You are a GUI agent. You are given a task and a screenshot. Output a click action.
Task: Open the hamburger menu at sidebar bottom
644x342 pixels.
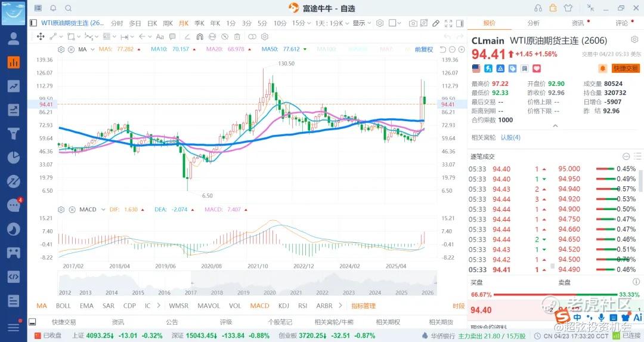pyautogui.click(x=13, y=327)
